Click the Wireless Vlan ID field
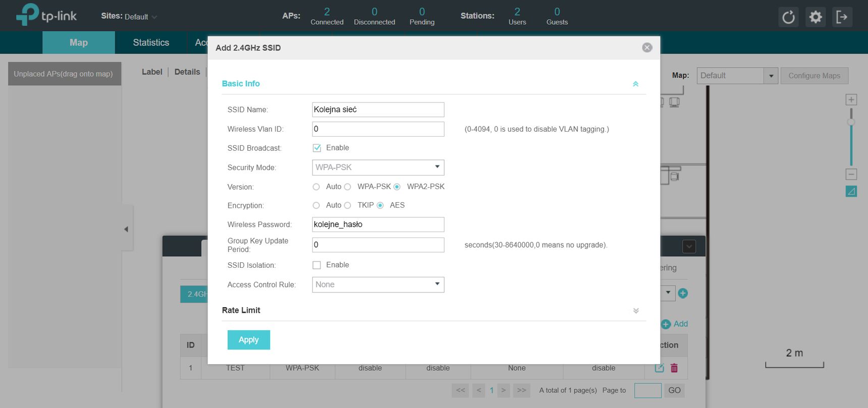 tap(378, 129)
